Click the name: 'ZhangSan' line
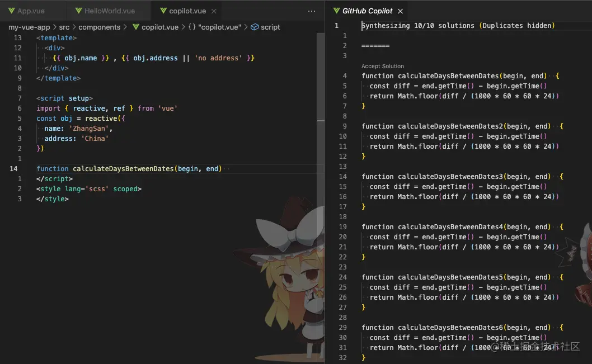 click(x=78, y=129)
